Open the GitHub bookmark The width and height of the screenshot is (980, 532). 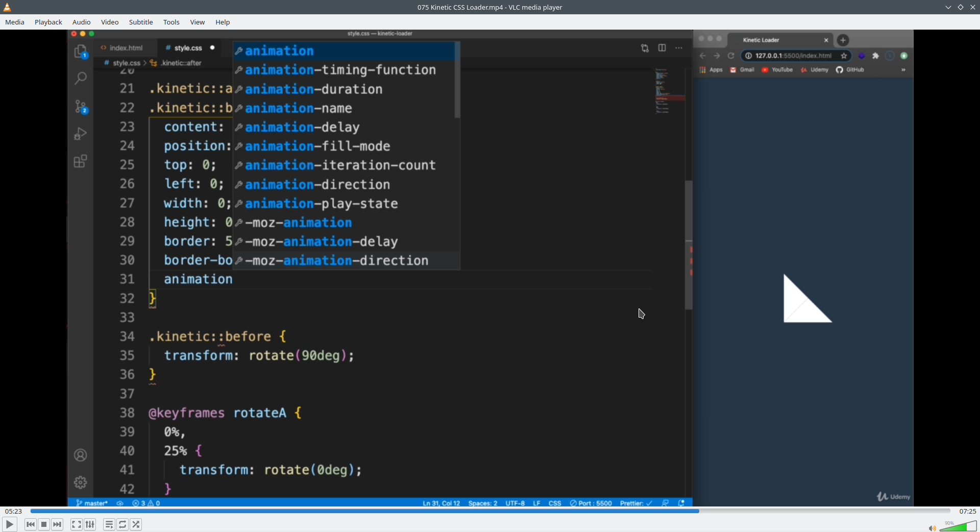coord(850,70)
